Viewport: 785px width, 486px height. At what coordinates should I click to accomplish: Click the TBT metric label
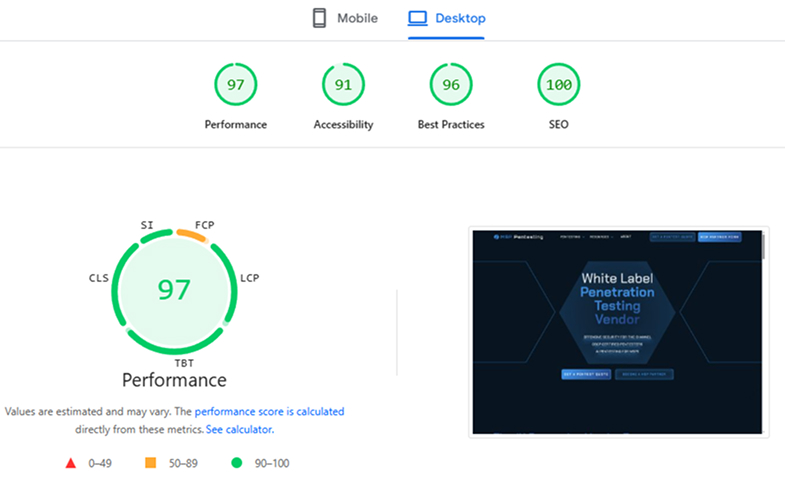pos(184,363)
